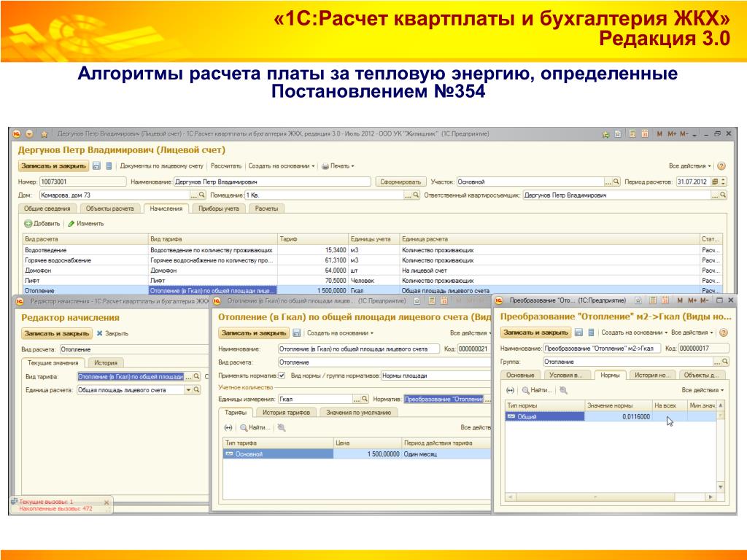
Task: Click the scroll-down arrow of the Нормы table
Action: (x=720, y=486)
